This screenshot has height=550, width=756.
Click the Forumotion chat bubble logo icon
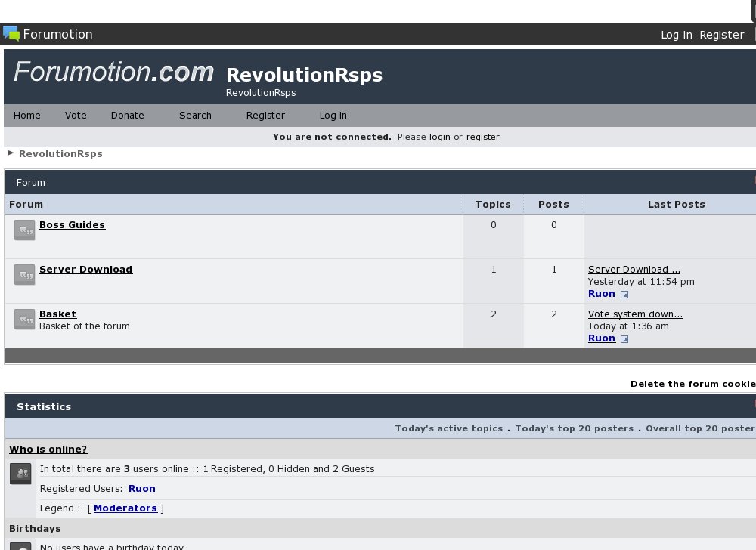pyautogui.click(x=11, y=34)
